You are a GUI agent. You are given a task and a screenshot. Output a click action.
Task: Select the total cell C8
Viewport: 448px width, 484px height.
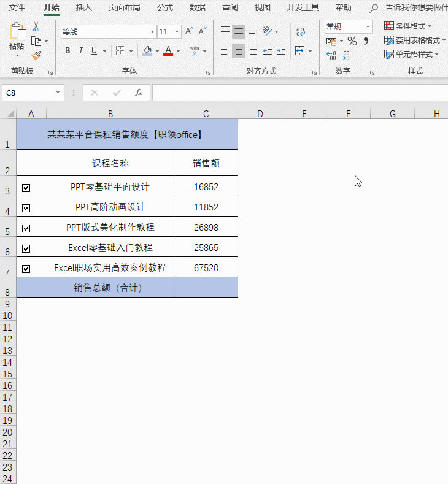206,287
